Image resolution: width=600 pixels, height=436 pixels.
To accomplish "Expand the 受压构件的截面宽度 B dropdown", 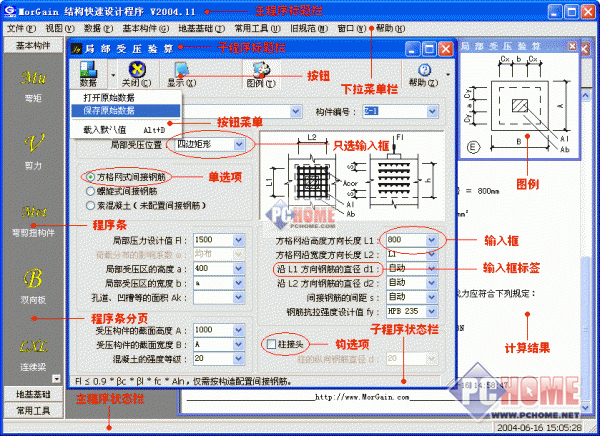I will pyautogui.click(x=239, y=345).
